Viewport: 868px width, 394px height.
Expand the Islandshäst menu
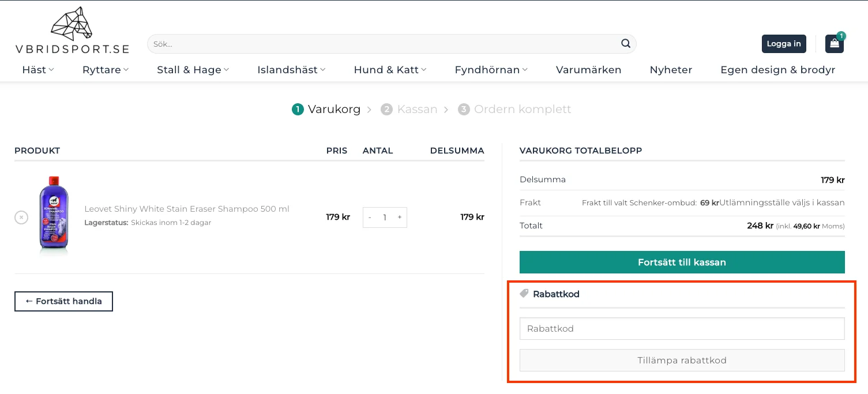point(292,70)
